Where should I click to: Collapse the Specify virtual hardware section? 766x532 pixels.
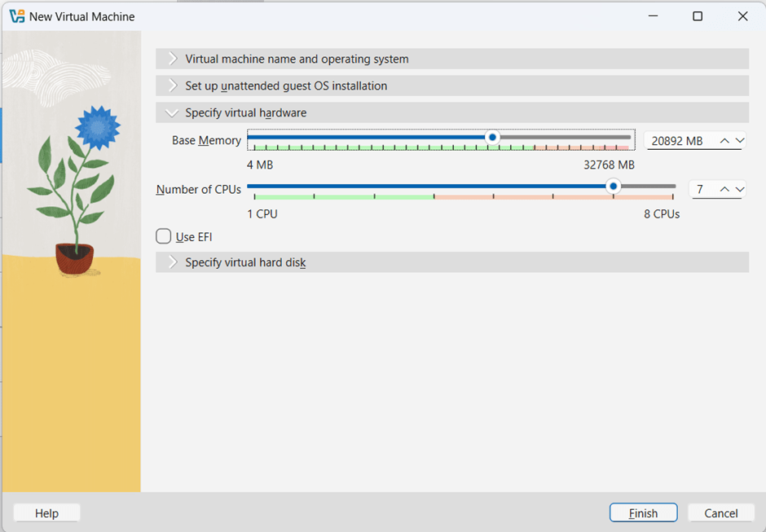click(x=245, y=112)
